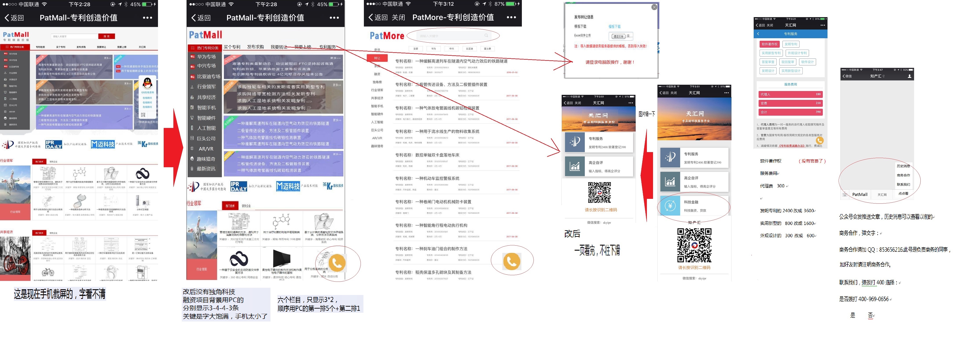Tap 返回 in the second PatMall header
This screenshot has width=980, height=345.
201,18
